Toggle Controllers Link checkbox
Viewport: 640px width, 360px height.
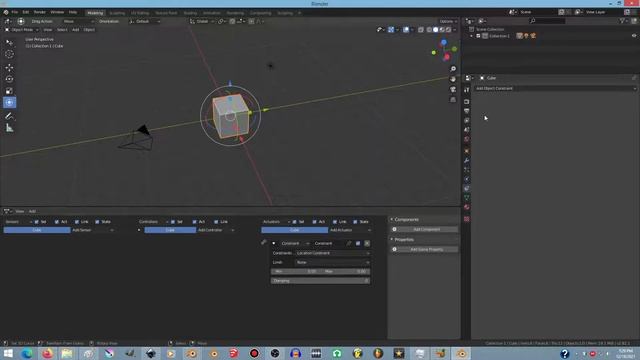click(x=216, y=222)
